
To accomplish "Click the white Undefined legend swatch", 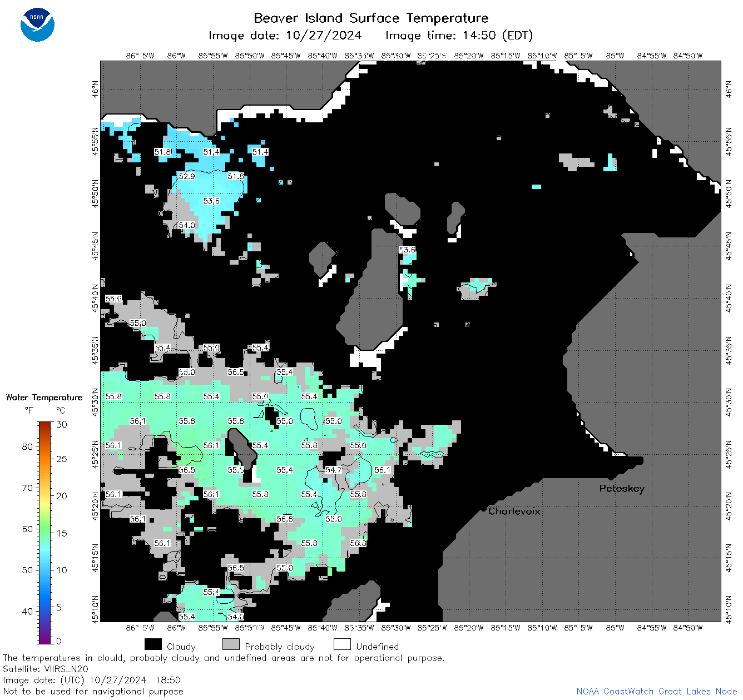I will 342,644.
